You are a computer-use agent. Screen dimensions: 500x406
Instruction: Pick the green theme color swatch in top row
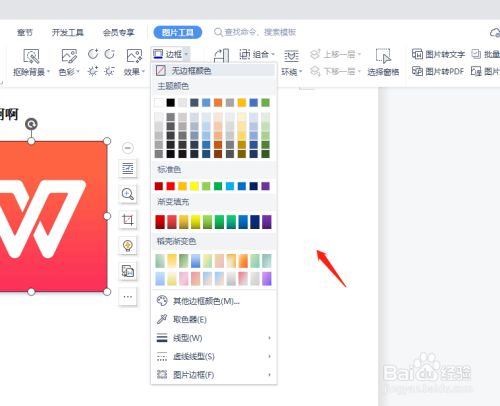[266, 103]
